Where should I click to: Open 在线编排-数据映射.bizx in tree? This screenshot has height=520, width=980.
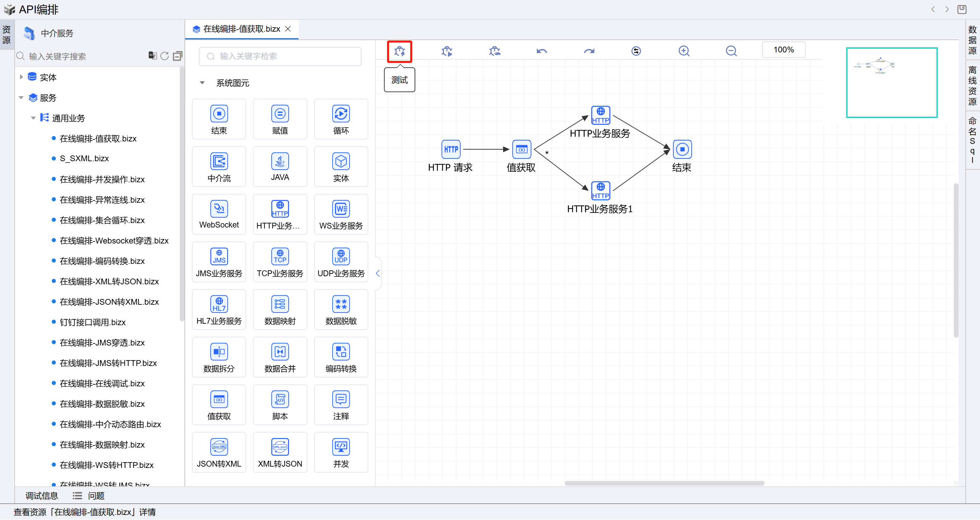102,445
